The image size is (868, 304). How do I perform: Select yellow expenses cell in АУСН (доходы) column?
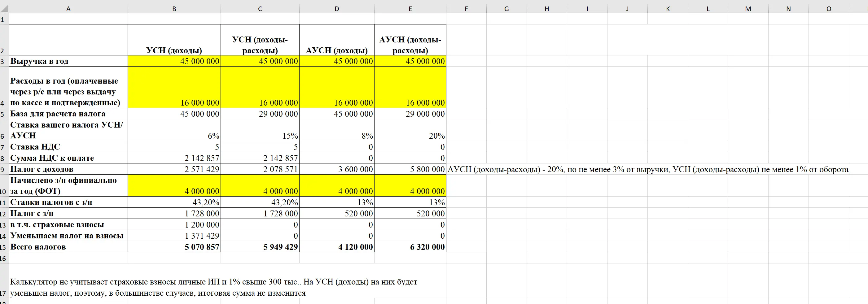point(337,88)
